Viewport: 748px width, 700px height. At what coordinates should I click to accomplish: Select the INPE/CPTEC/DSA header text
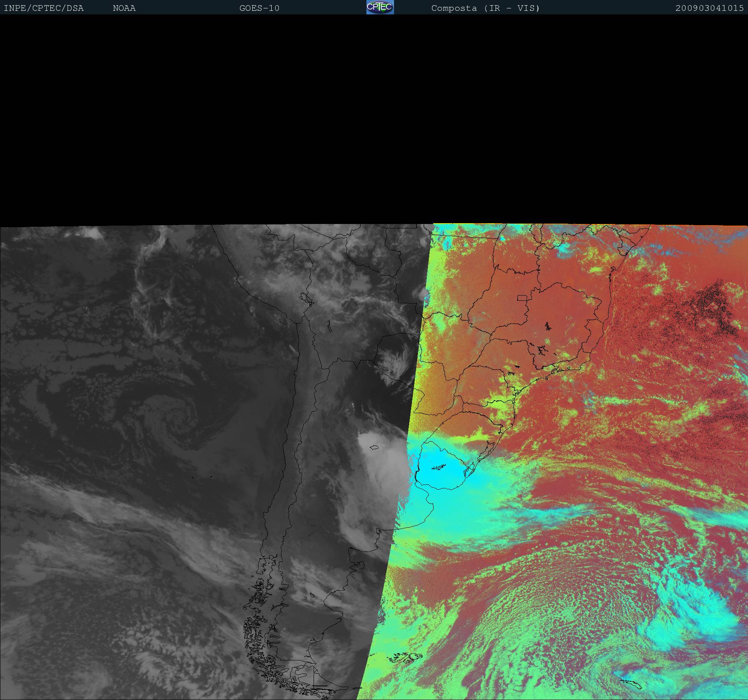pyautogui.click(x=44, y=8)
